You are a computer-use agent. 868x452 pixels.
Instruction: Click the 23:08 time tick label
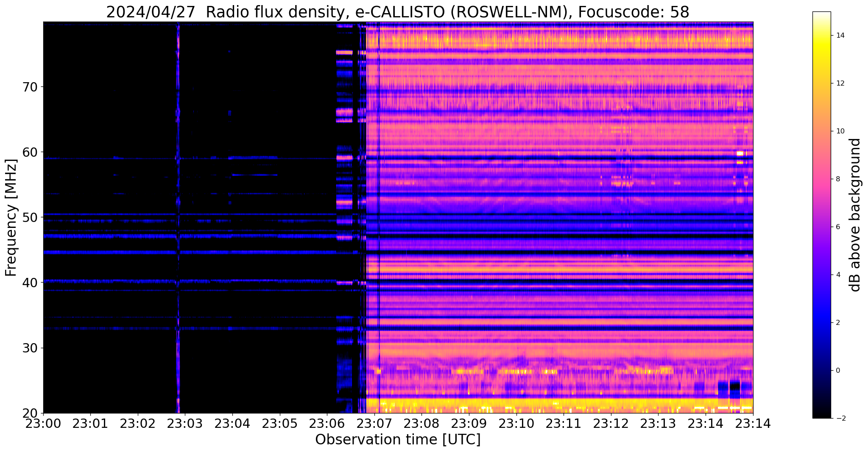(422, 423)
